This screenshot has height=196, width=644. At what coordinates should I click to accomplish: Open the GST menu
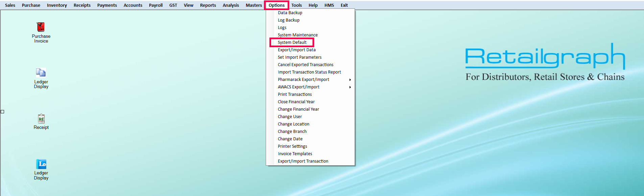(173, 5)
